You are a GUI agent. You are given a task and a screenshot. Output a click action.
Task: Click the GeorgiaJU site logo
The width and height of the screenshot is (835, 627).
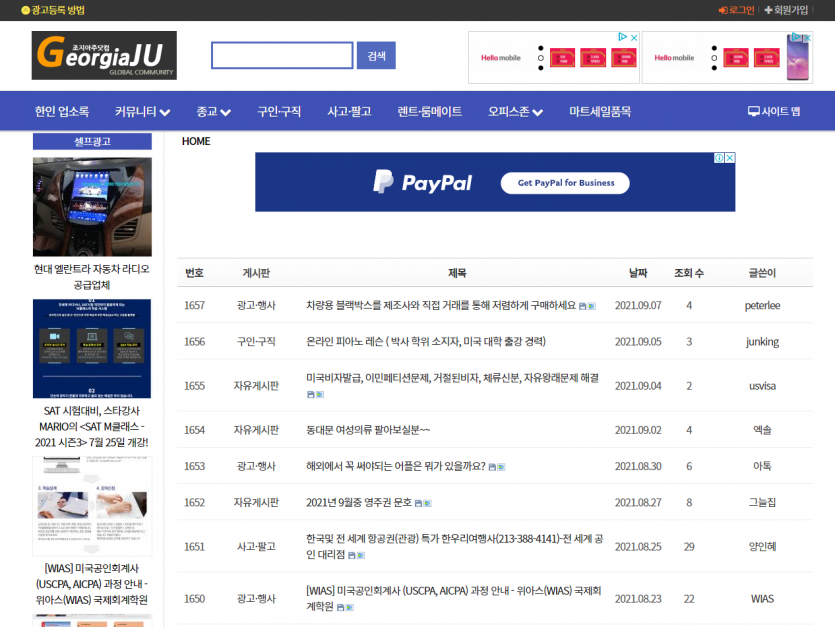coord(104,56)
